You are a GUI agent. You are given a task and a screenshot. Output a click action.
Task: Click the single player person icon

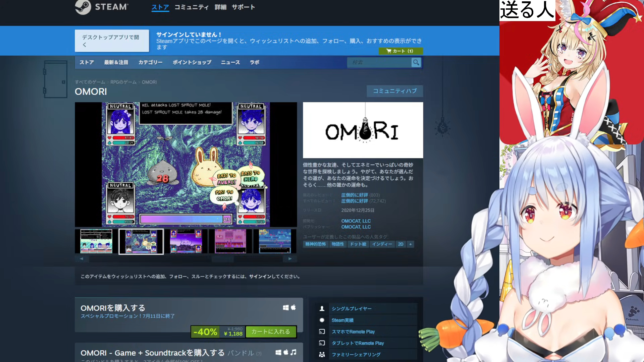point(322,309)
